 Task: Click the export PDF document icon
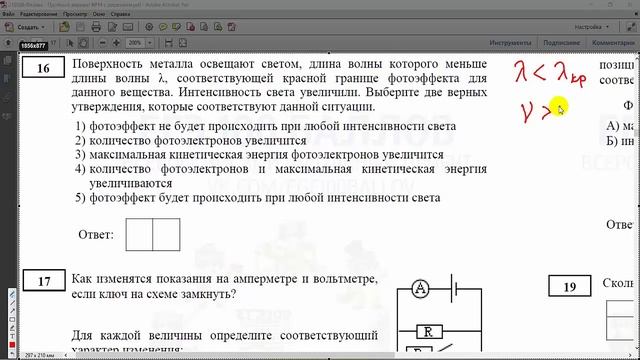click(218, 27)
